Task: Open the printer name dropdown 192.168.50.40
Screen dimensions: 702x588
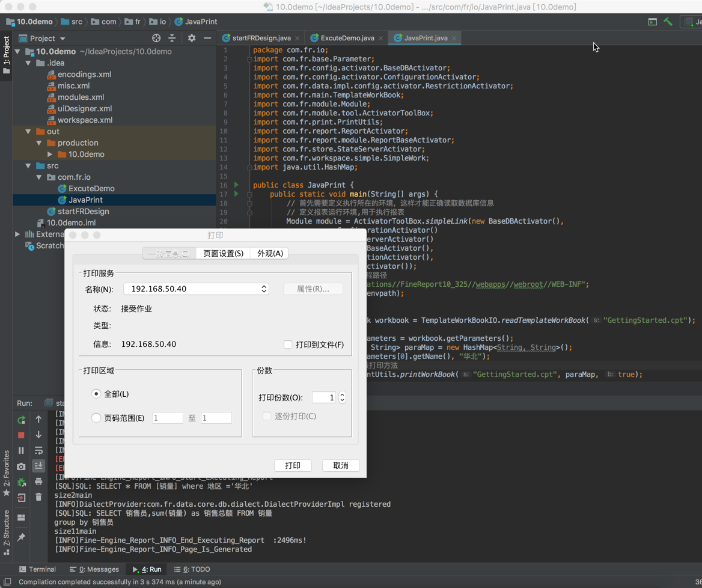Action: pos(196,289)
